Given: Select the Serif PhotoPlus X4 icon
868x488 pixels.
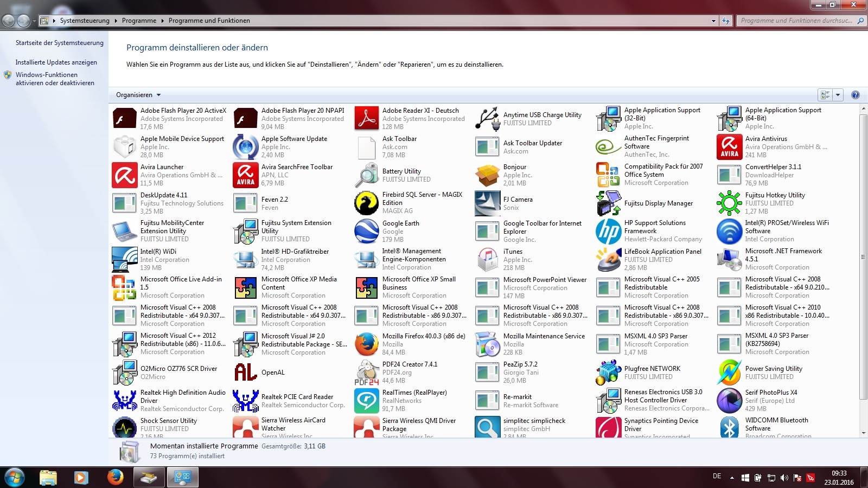Looking at the screenshot, I should [x=730, y=400].
